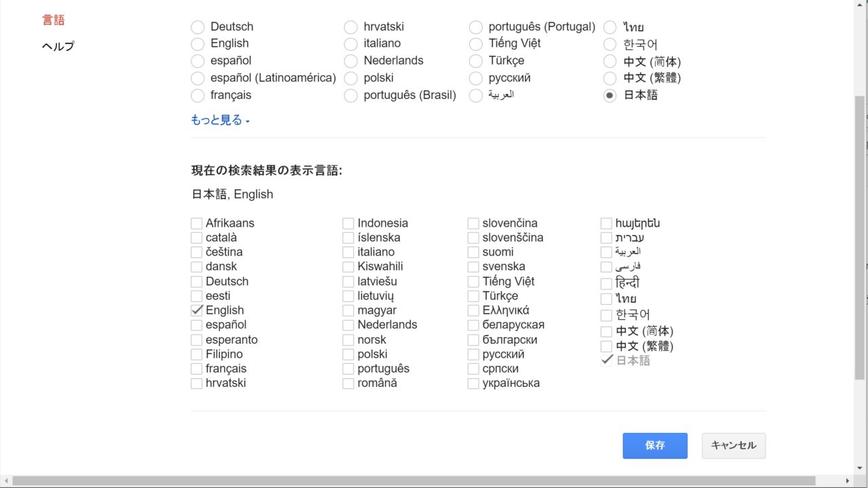Uncheck the English search results checkbox
This screenshot has height=488, width=868.
(197, 310)
